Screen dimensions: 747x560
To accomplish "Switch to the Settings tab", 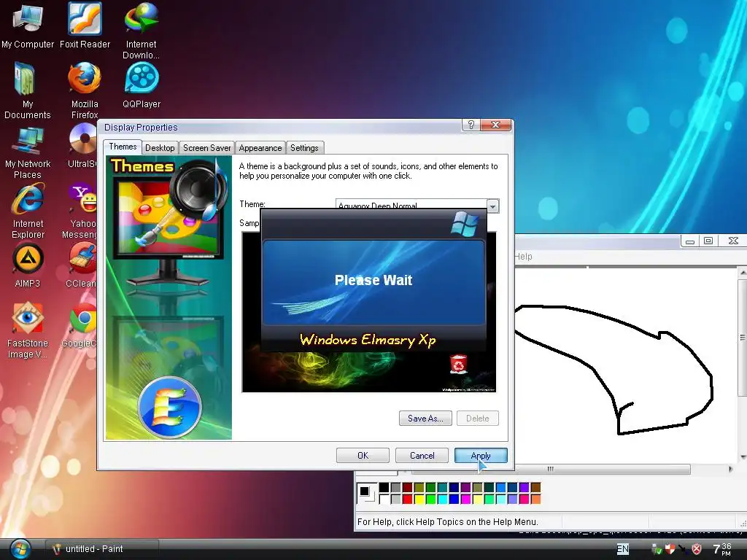I will 304,148.
